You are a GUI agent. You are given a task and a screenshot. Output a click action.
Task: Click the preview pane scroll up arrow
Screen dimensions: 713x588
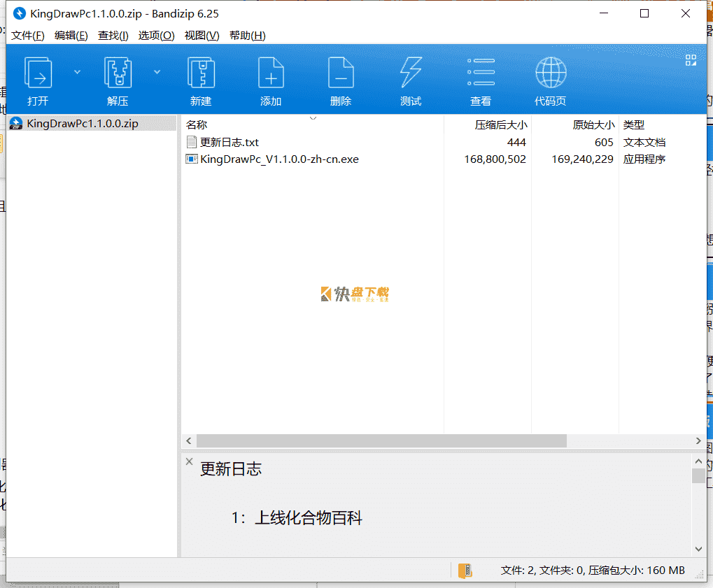point(698,461)
